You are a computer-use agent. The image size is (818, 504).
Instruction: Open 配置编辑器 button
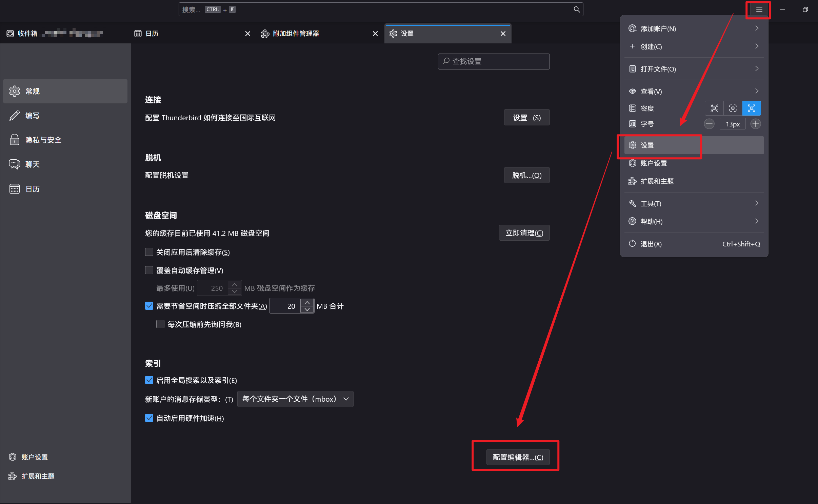pos(517,457)
